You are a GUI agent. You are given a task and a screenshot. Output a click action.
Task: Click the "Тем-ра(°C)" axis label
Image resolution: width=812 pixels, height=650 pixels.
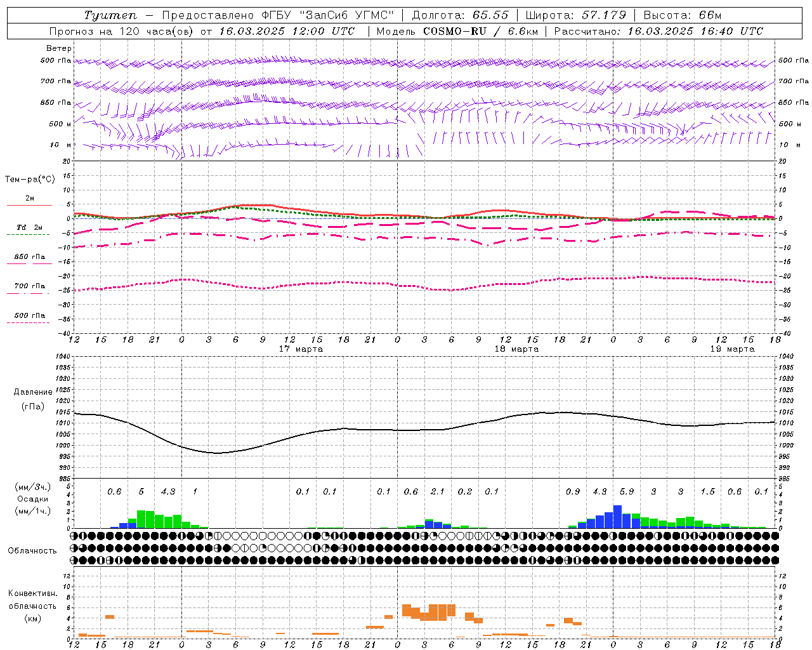pos(30,180)
